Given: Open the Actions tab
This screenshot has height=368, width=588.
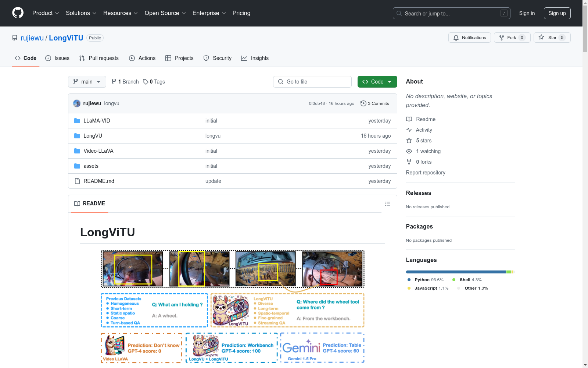Looking at the screenshot, I should 142,58.
